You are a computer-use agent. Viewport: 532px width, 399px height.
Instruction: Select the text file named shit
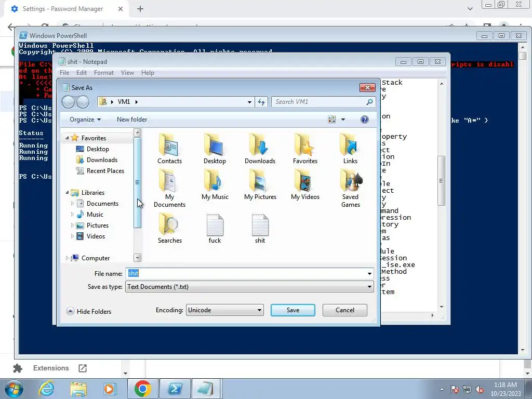(x=260, y=228)
